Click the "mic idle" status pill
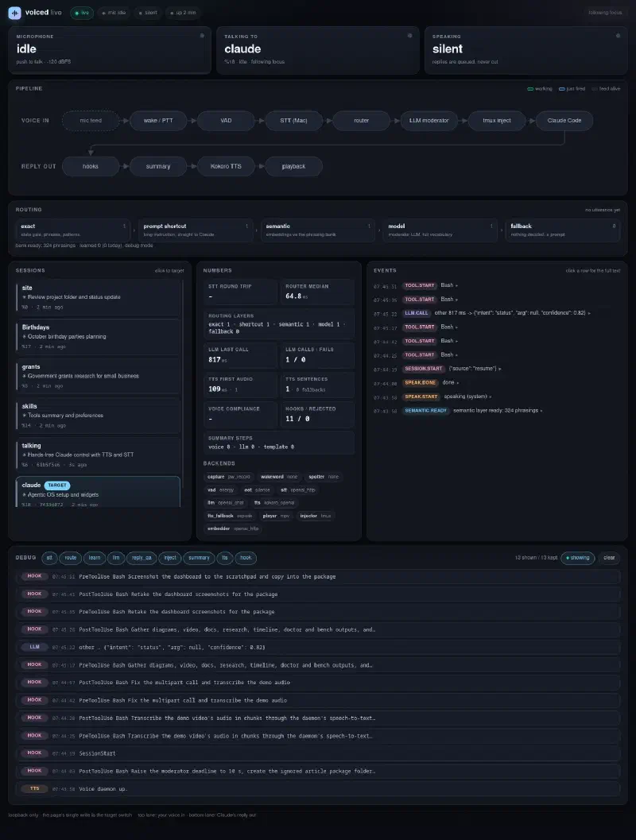Screen dimensions: 636x840 click(114, 13)
